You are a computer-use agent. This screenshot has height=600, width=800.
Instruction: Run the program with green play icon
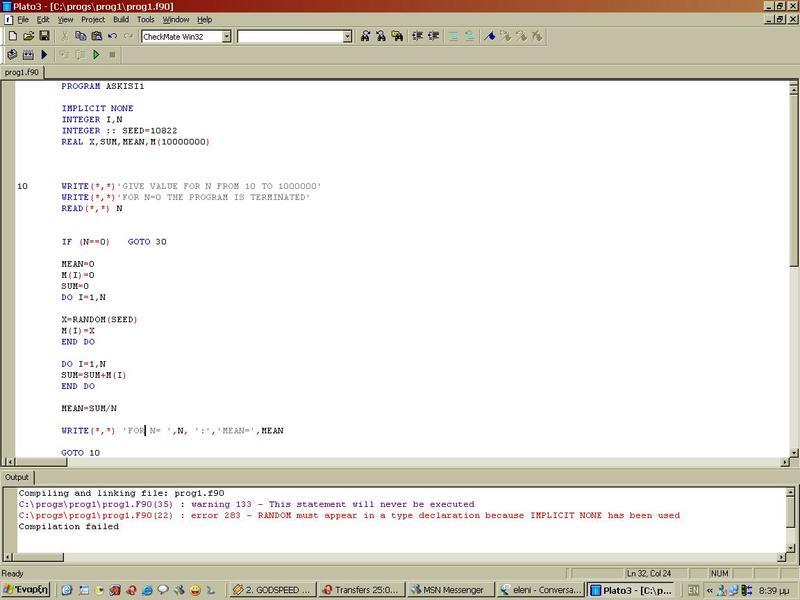click(x=97, y=54)
